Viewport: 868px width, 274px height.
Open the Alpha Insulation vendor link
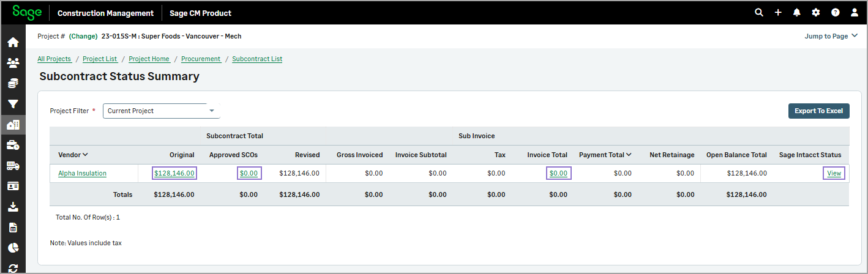point(82,173)
